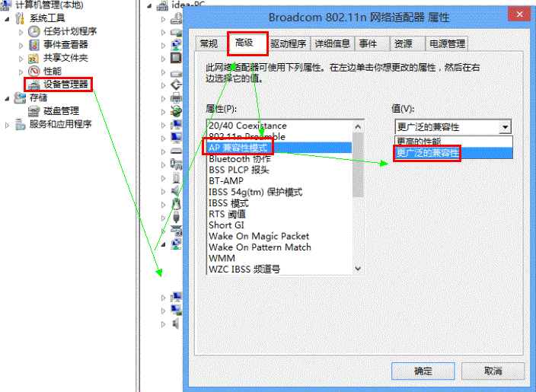Open the Details (详细信息) tab

(332, 43)
